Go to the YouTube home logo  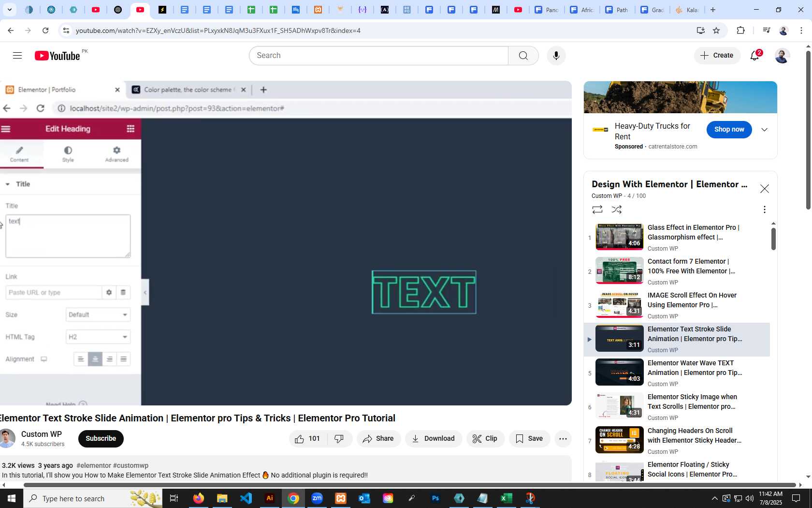(x=57, y=56)
